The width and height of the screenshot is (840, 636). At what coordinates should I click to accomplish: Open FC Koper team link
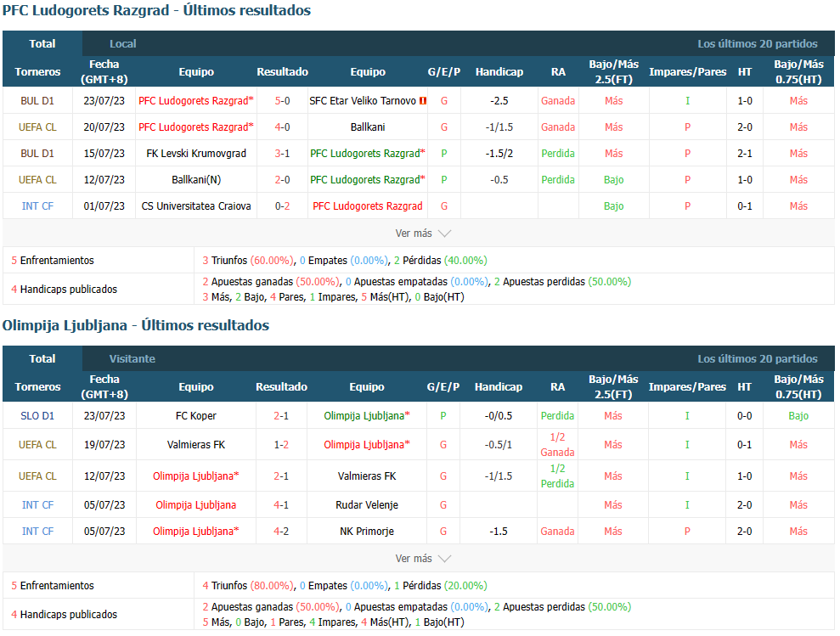click(x=196, y=416)
